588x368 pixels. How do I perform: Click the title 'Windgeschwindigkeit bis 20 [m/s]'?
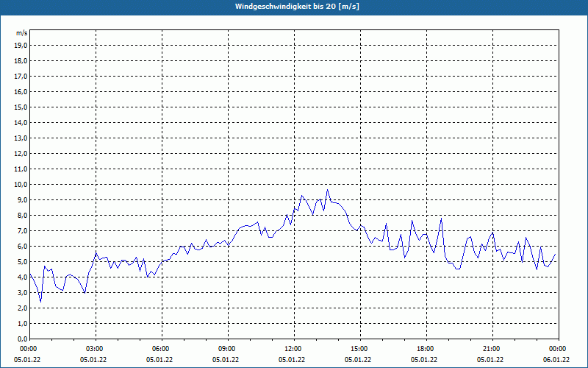tap(297, 7)
